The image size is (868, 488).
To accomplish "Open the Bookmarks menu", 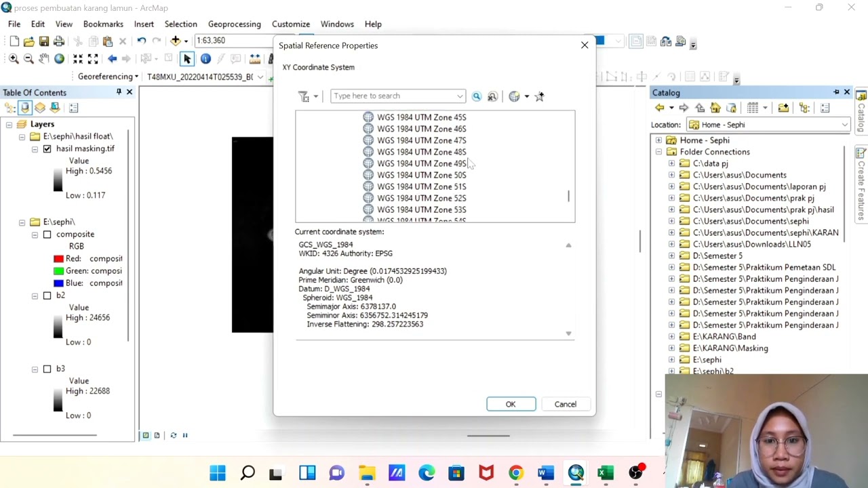I will pos(103,24).
